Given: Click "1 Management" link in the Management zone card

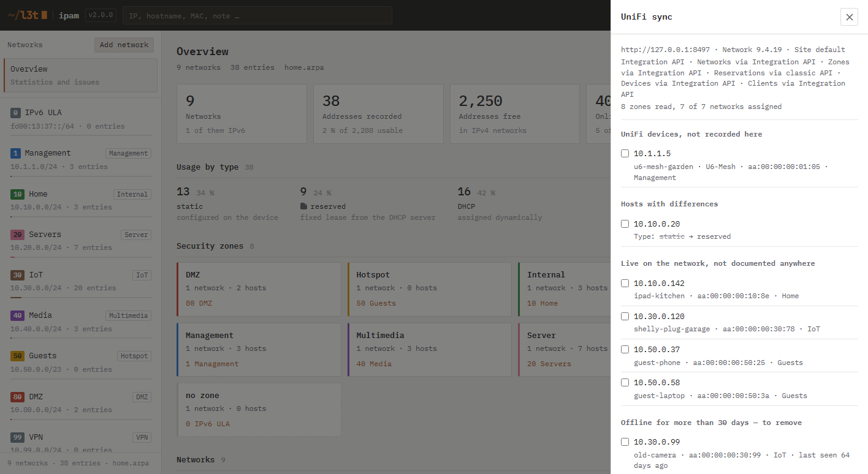Looking at the screenshot, I should [212, 364].
